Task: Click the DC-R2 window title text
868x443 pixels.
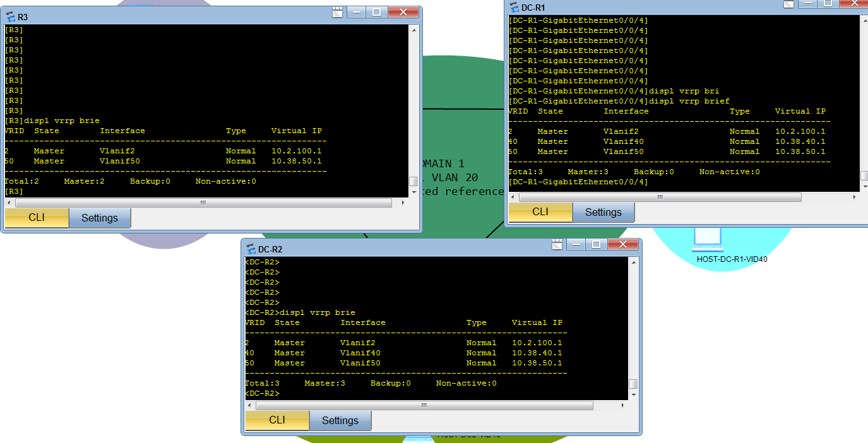Action: click(x=270, y=250)
